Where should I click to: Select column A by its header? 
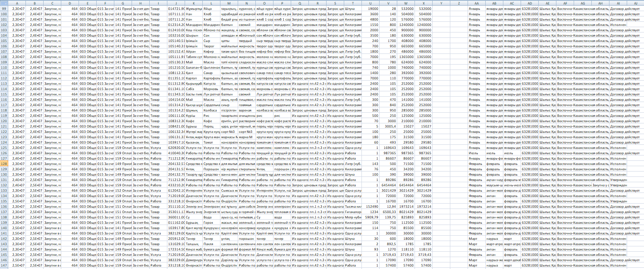pos(17,3)
